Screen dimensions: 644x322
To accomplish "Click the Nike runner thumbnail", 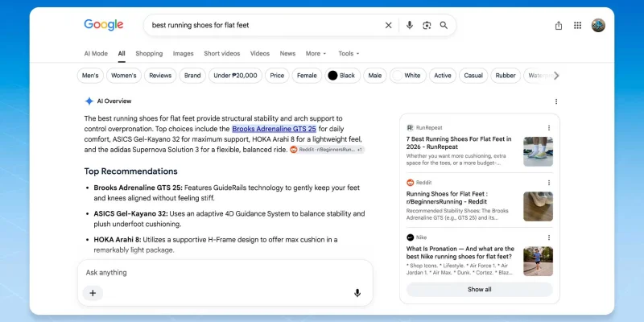I will [538, 261].
